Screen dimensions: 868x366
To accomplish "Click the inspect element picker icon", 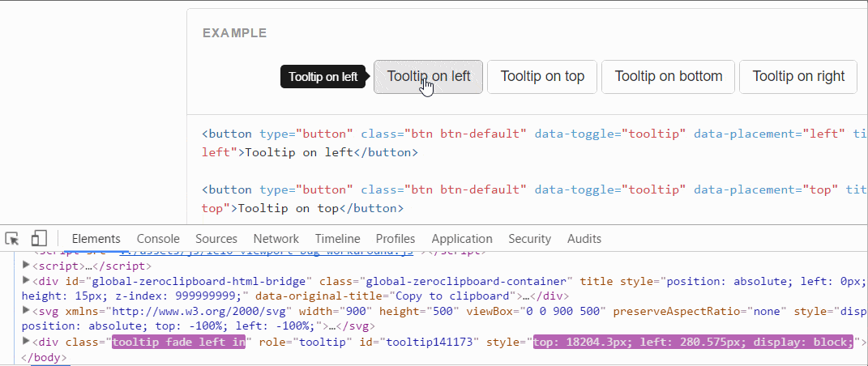I will pyautogui.click(x=12, y=239).
